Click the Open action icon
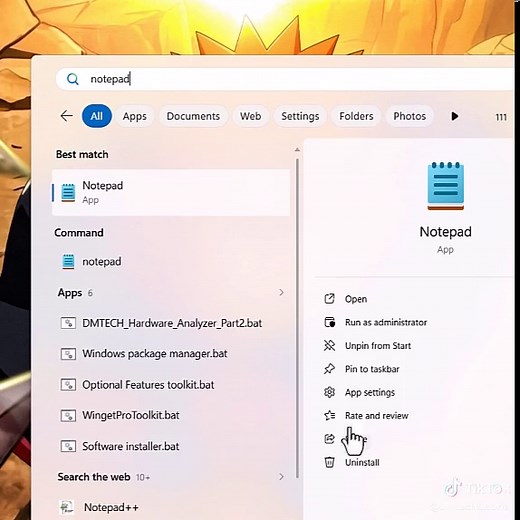 [329, 299]
